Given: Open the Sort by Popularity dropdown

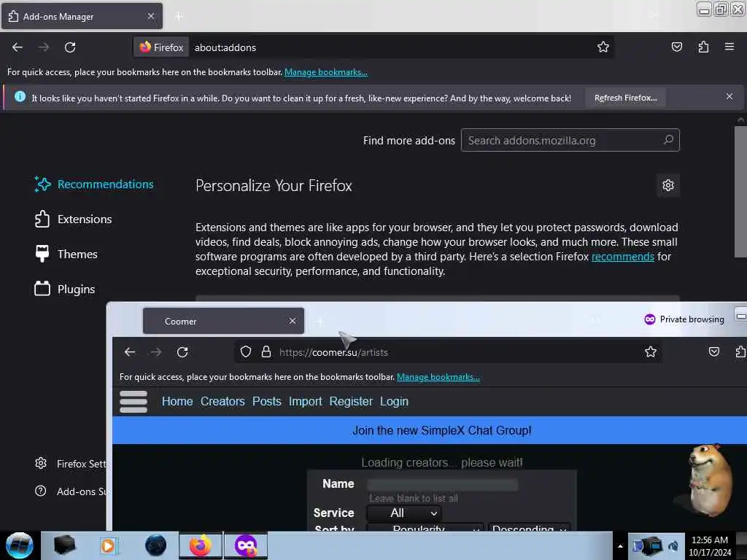Looking at the screenshot, I should (x=425, y=527).
